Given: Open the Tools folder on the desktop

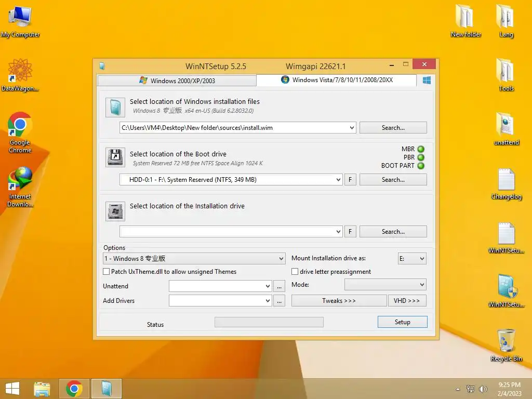Looking at the screenshot, I should tap(506, 75).
